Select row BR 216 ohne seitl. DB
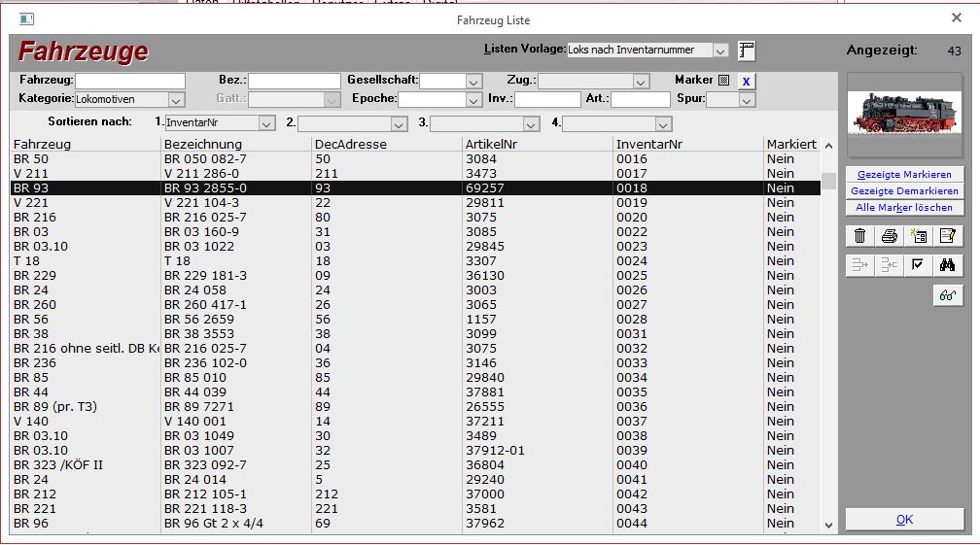The image size is (980, 545). (416, 349)
